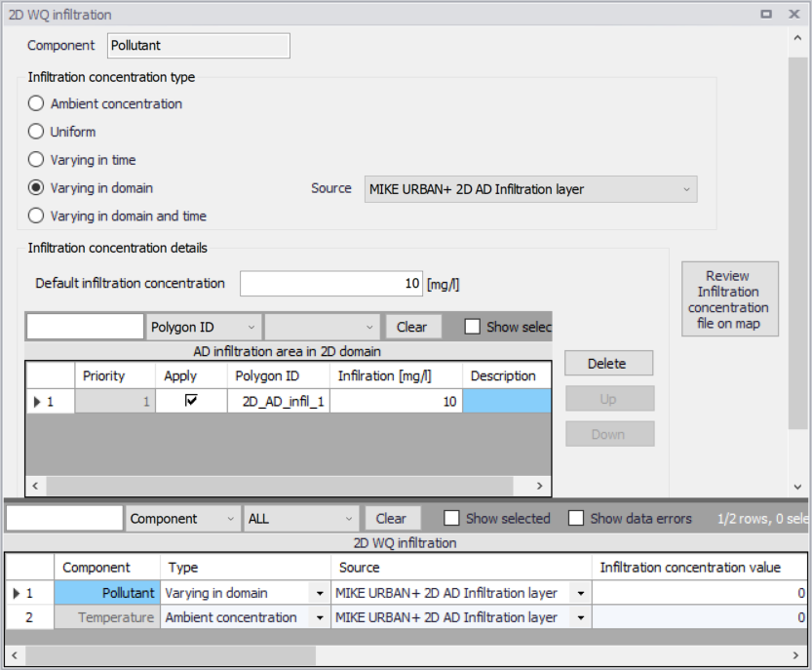This screenshot has height=670, width=812.
Task: Toggle Show data errors checkbox
Action: [x=576, y=518]
